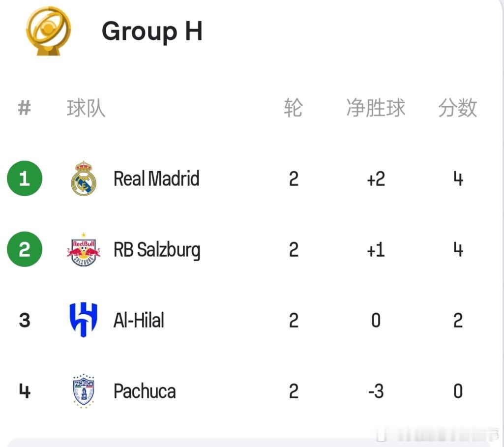Screen dimensions: 504x447
Task: Tap green rank 2 circle badge
Action: tap(25, 249)
